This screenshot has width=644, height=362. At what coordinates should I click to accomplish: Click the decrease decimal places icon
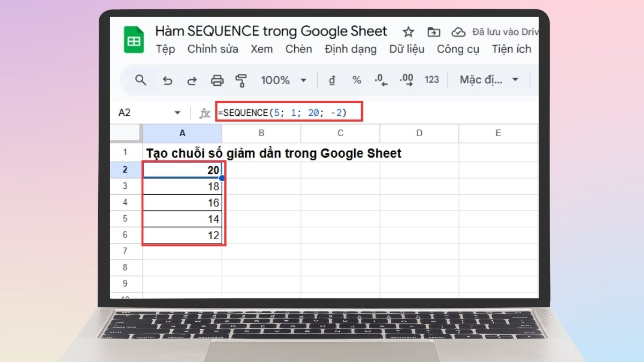(x=380, y=79)
